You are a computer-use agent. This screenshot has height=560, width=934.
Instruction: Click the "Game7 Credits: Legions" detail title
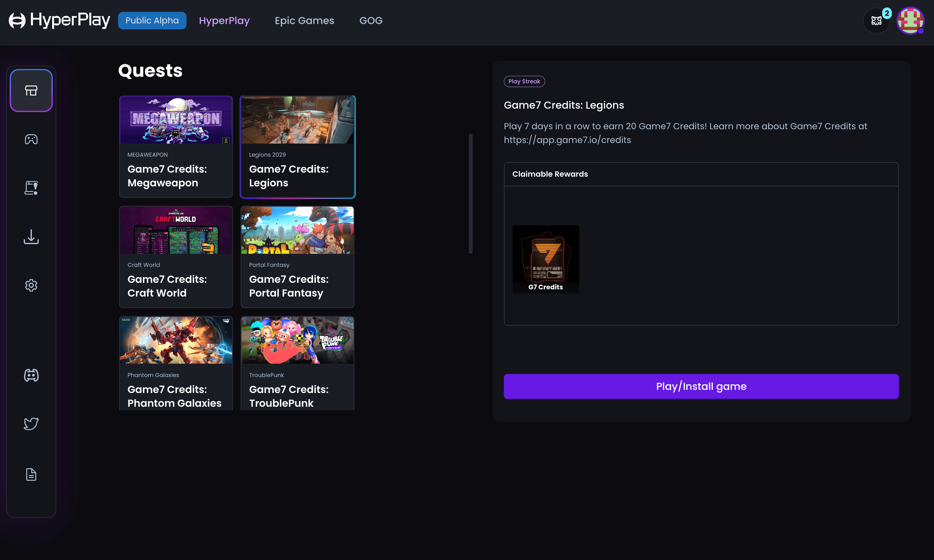[564, 105]
